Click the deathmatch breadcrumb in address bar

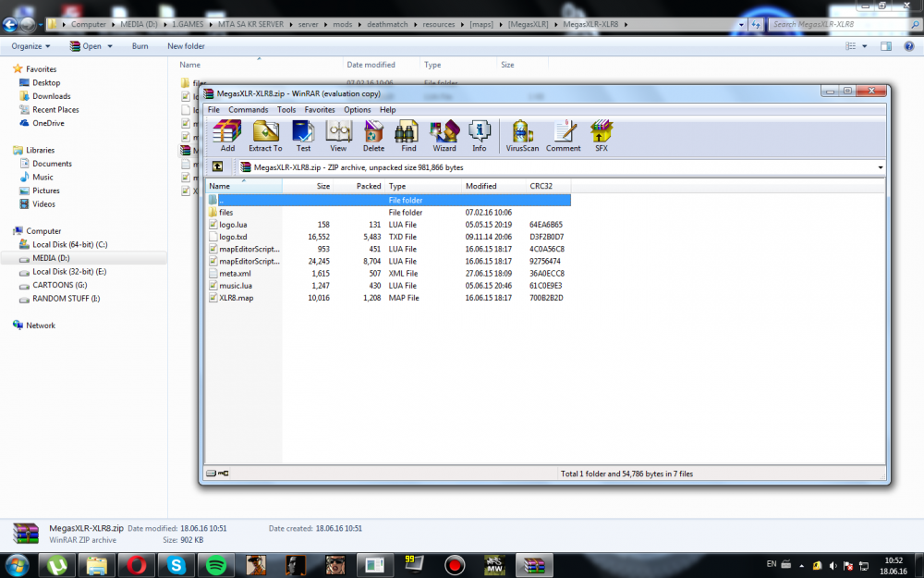[387, 24]
